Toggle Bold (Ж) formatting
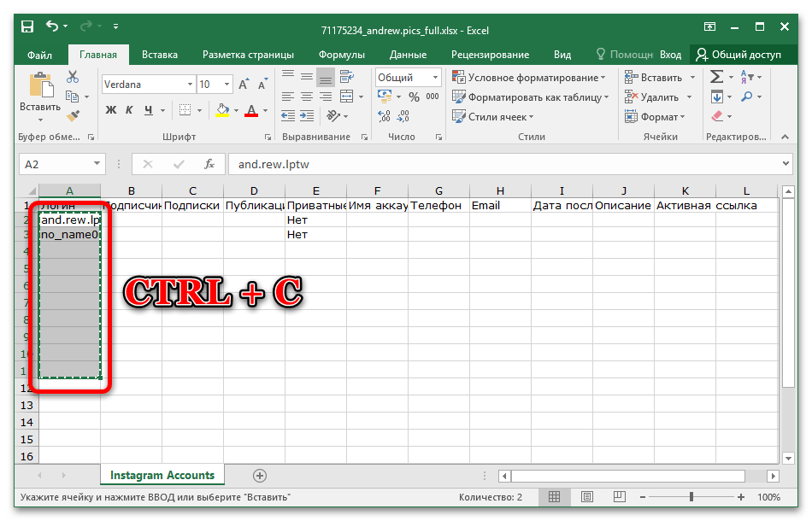 pos(111,110)
